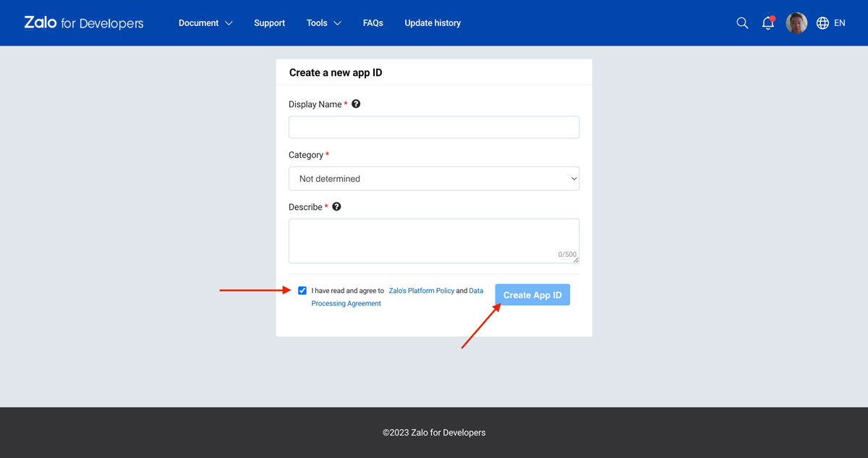Open the notifications bell
868x458 pixels.
pos(768,23)
